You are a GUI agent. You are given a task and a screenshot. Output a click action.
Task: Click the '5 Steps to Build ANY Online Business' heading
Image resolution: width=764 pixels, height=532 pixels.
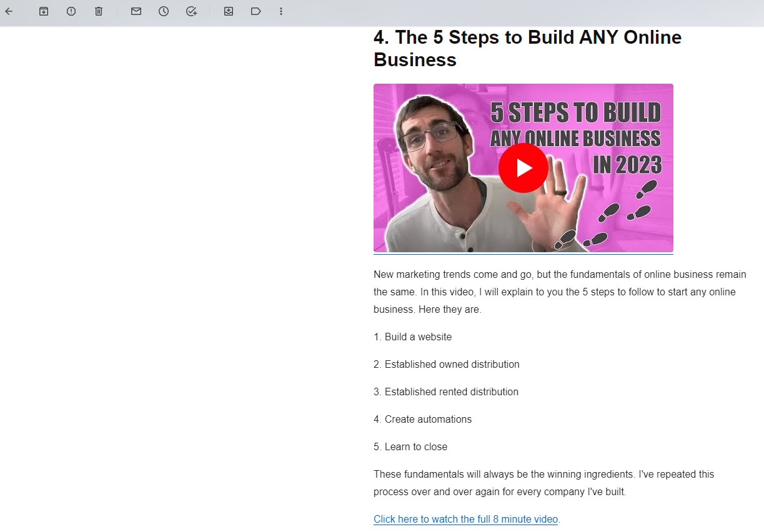(x=528, y=48)
